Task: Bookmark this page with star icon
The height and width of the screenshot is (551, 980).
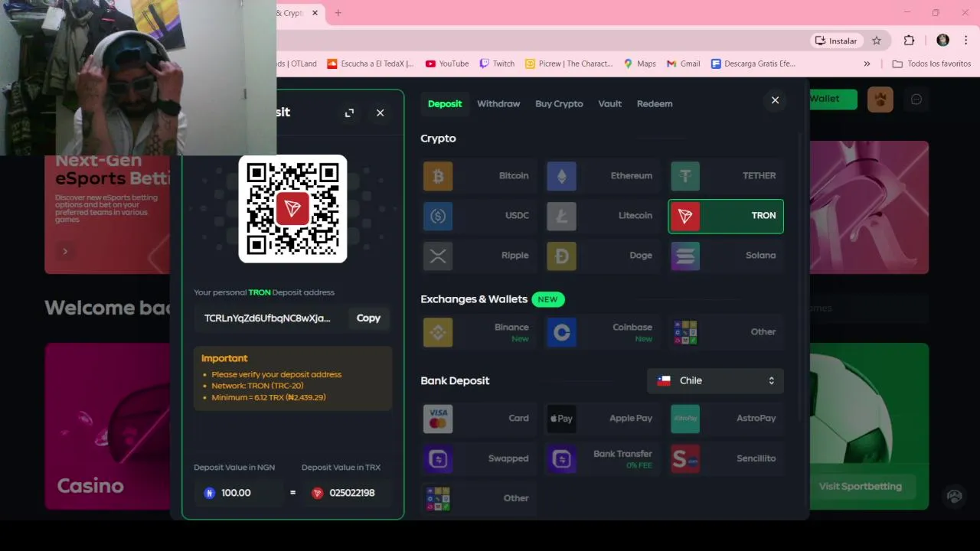Action: coord(877,41)
